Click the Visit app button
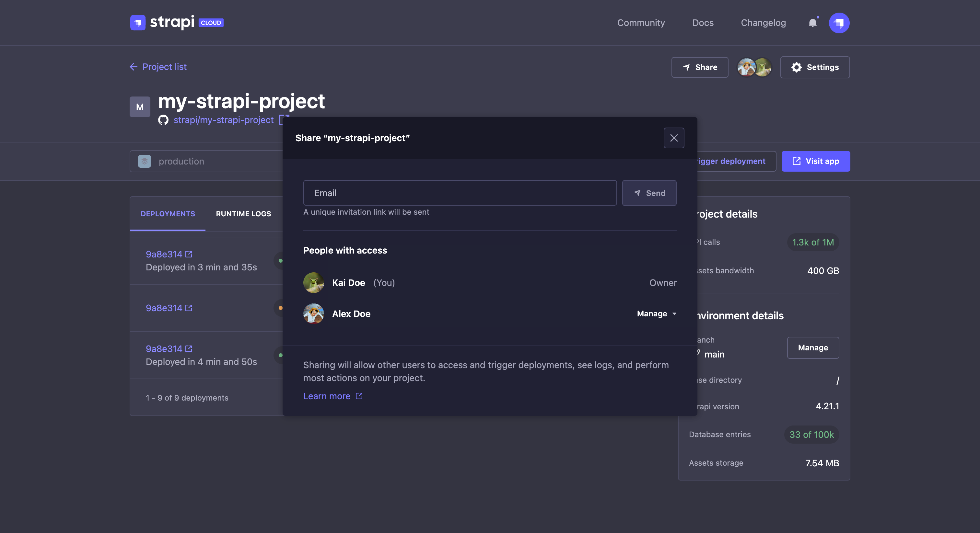Viewport: 980px width, 533px height. tap(815, 161)
